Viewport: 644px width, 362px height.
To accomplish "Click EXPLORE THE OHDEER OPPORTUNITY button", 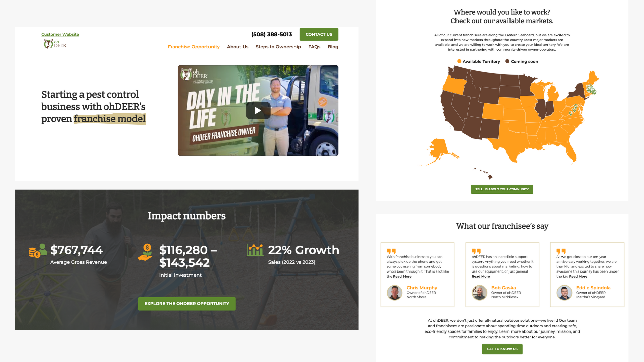I will click(x=186, y=303).
